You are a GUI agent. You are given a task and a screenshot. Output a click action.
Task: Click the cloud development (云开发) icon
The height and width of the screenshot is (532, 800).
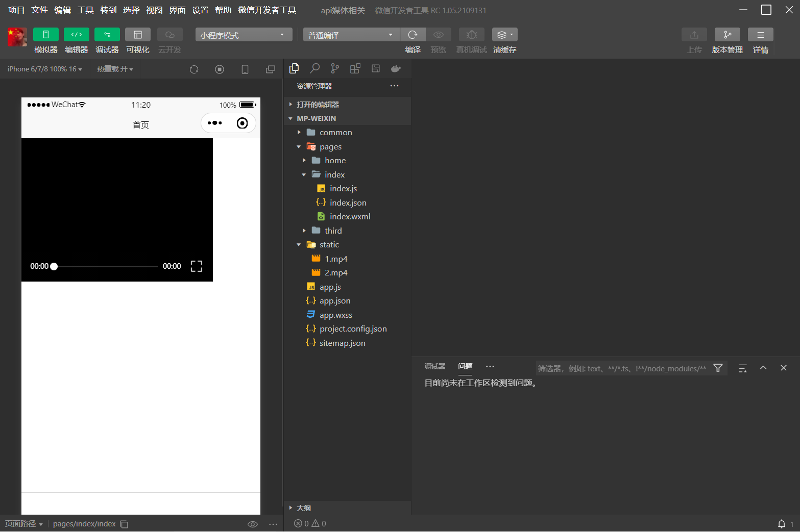coord(170,34)
